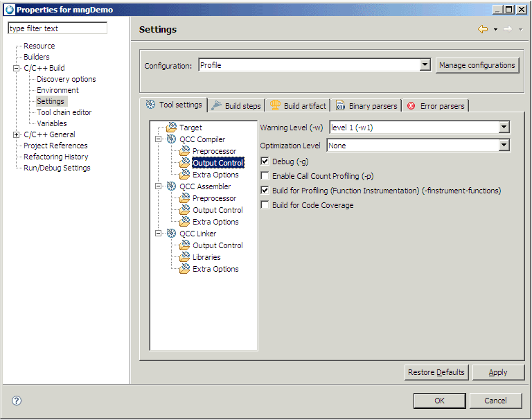Click the Manage configurations button
Image resolution: width=532 pixels, height=420 pixels.
pos(477,65)
